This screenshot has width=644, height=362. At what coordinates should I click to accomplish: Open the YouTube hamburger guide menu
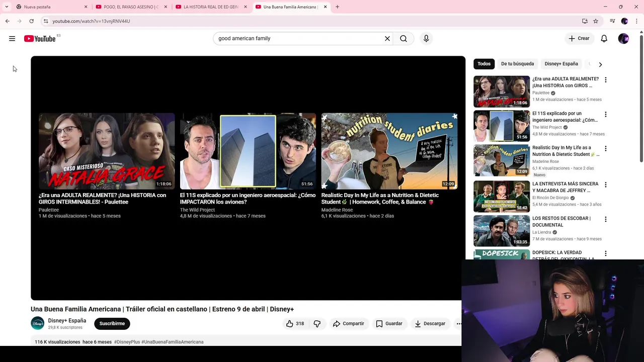12,39
